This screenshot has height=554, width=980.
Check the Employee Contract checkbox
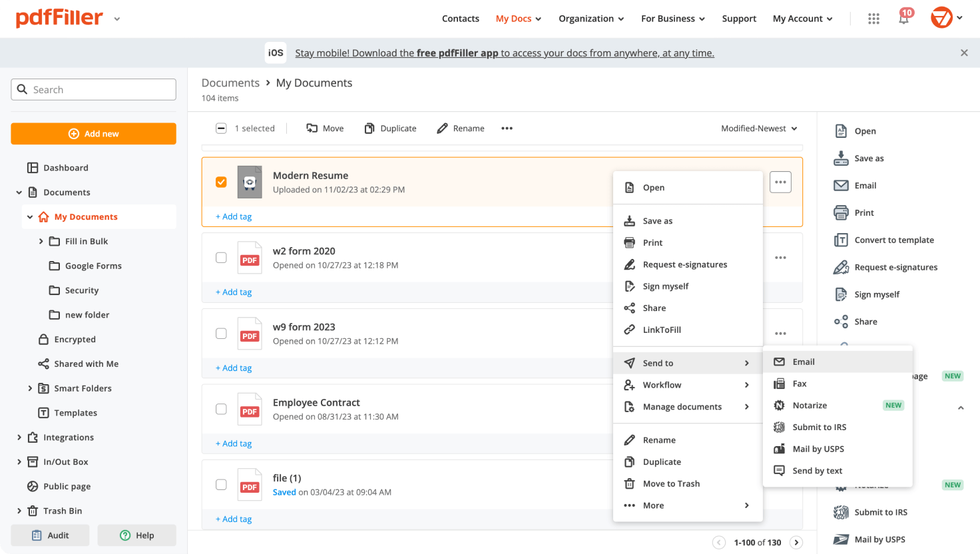point(221,409)
